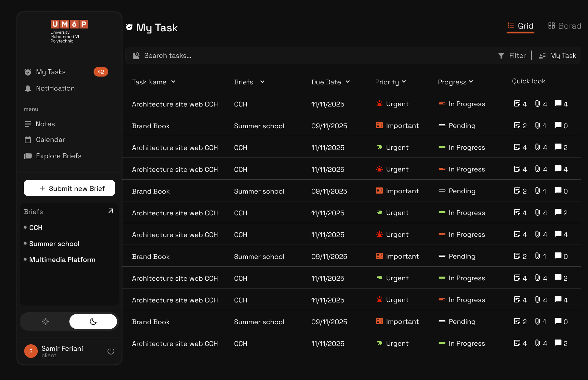Click the paperclip icon in fifth row
Screen dimensions: 588x380
tap(537, 191)
